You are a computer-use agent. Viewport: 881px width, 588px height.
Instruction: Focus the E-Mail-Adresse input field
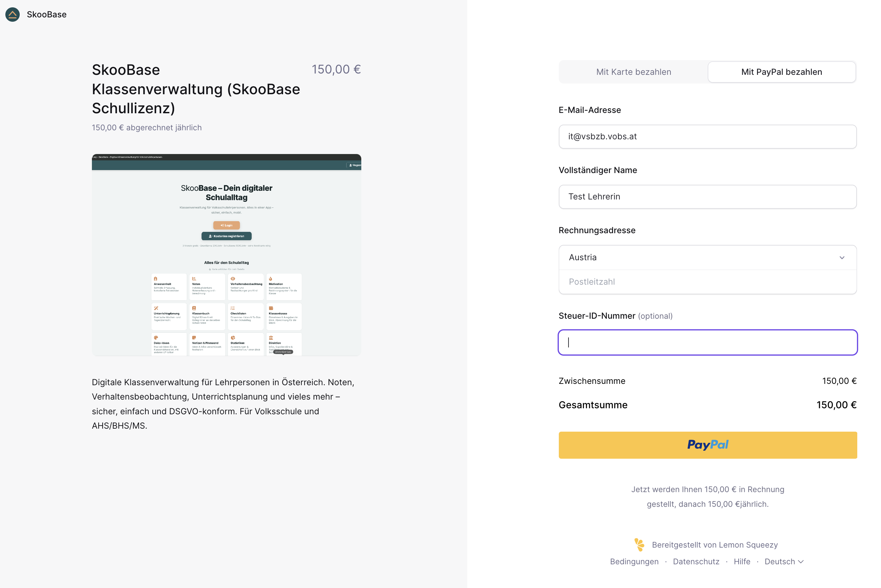pos(707,137)
